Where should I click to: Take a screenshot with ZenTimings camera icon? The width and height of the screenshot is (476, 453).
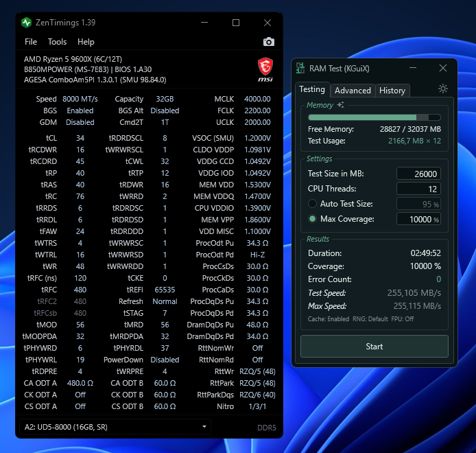(269, 42)
